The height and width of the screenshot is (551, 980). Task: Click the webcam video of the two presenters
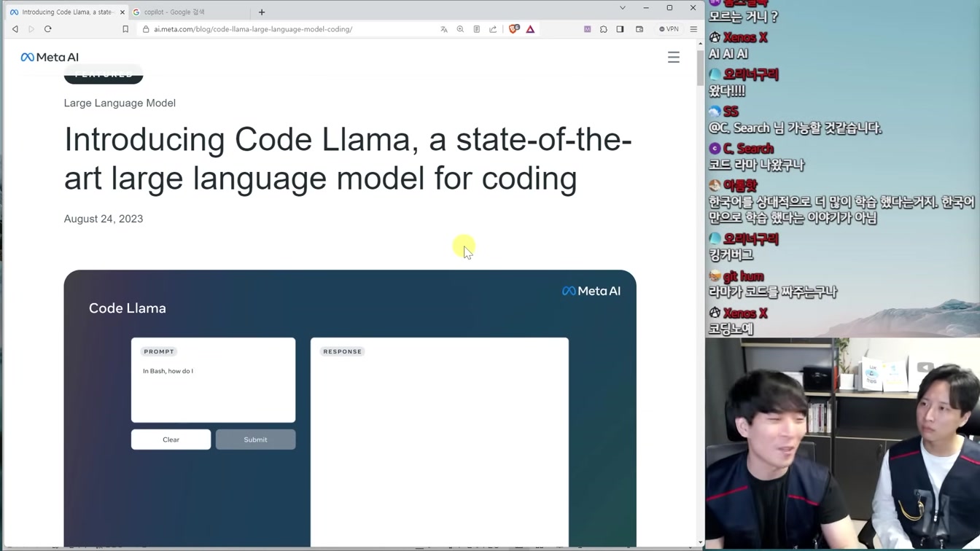842,444
